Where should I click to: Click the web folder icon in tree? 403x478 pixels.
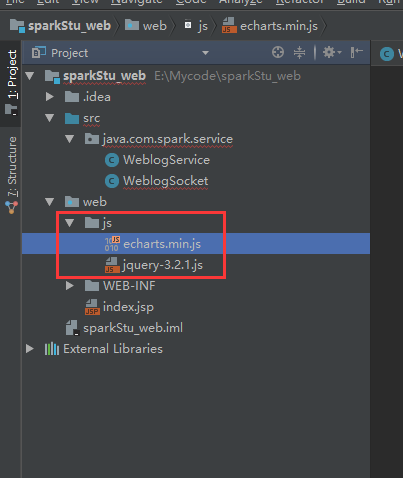(72, 202)
